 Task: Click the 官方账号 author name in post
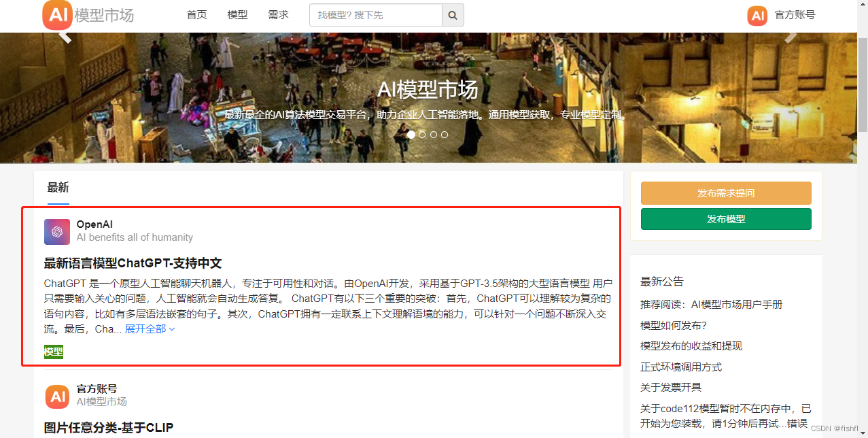click(97, 389)
